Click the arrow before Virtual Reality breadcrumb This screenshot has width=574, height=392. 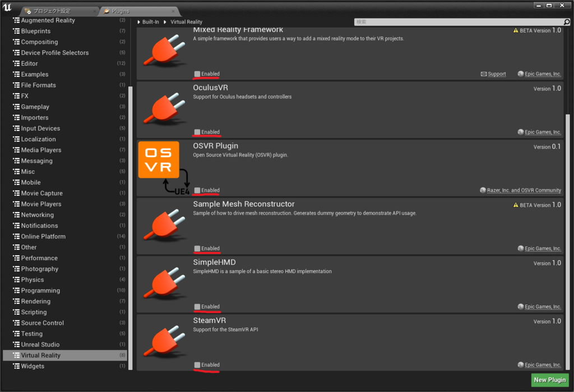[165, 22]
